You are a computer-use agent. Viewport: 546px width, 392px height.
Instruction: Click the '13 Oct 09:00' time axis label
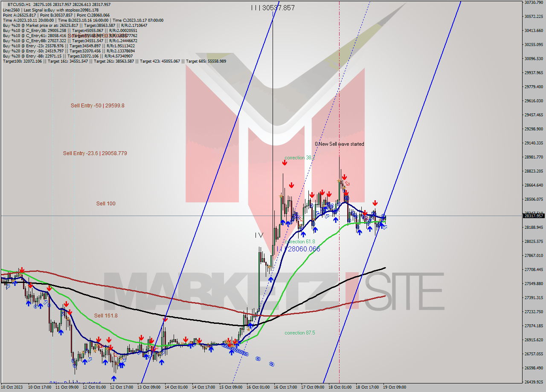coord(148,387)
